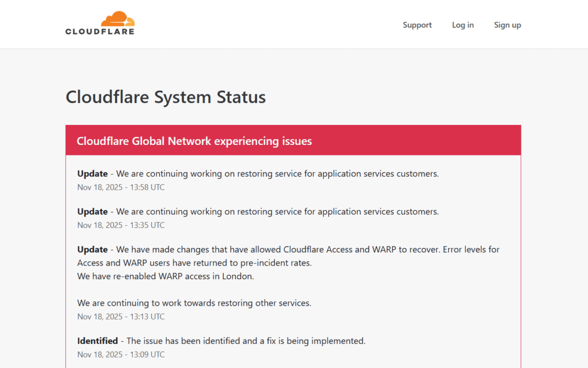Click the Cloudflare System Status heading
Screen dimensions: 588x368
coord(166,96)
